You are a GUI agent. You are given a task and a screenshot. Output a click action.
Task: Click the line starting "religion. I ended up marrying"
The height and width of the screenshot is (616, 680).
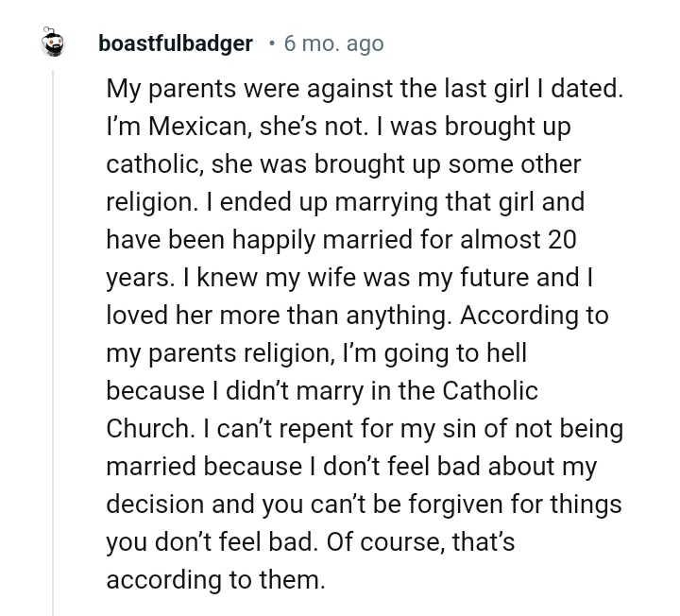(x=345, y=202)
